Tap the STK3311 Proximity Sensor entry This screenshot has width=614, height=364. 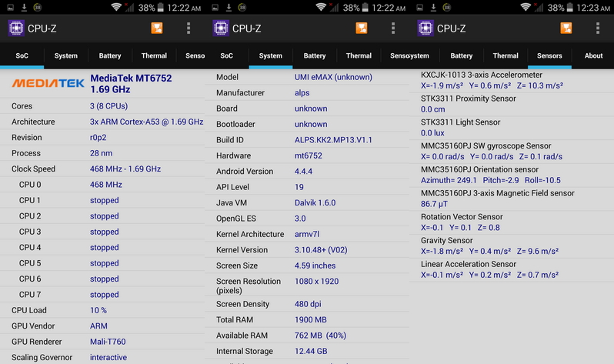[x=512, y=104]
